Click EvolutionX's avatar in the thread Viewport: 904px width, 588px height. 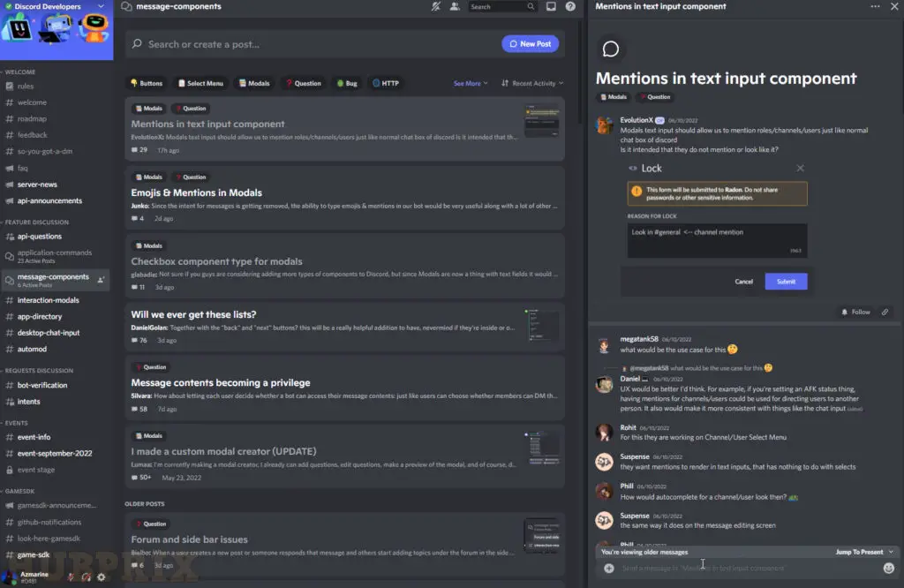coord(604,125)
